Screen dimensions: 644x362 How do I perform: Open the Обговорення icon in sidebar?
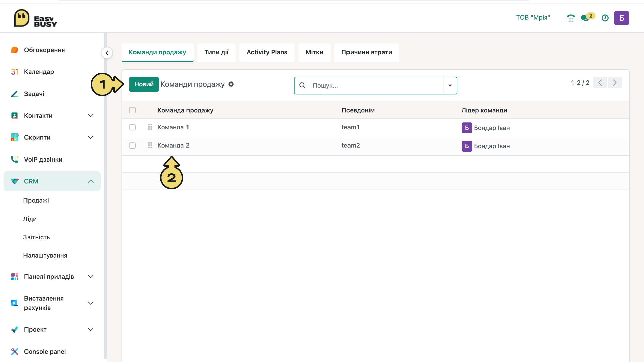click(x=14, y=50)
